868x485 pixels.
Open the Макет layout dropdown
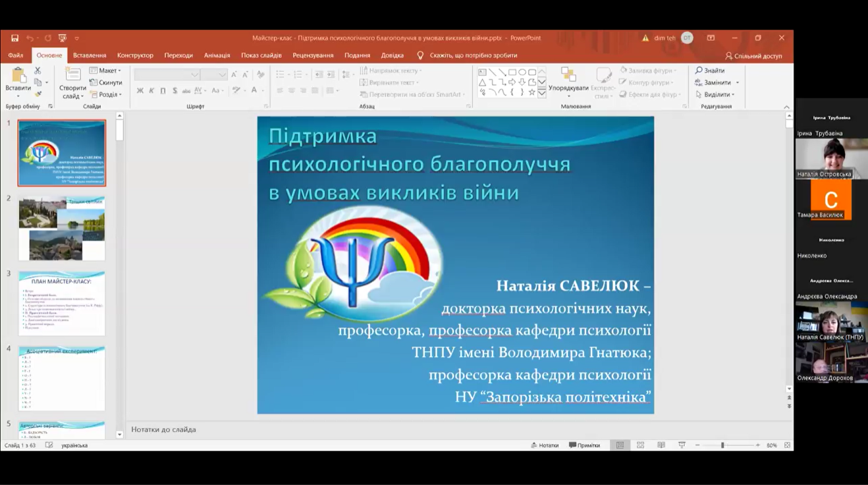pyautogui.click(x=105, y=71)
